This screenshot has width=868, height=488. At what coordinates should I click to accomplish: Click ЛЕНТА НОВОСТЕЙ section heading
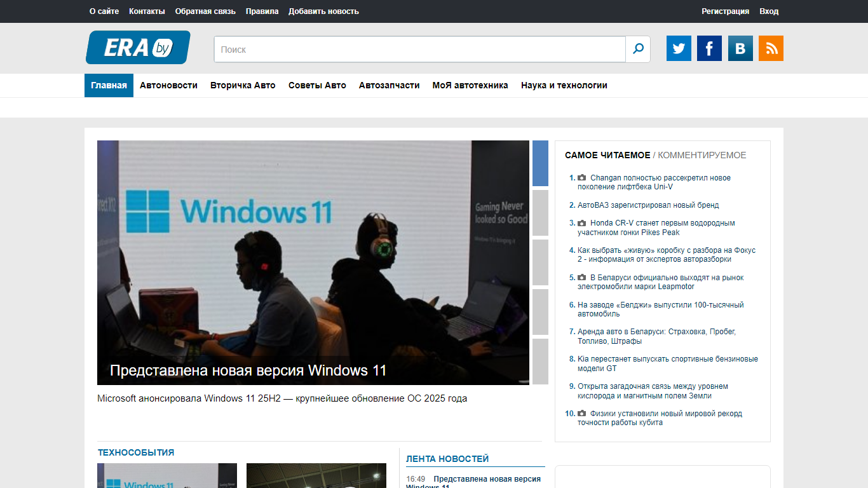(x=447, y=459)
